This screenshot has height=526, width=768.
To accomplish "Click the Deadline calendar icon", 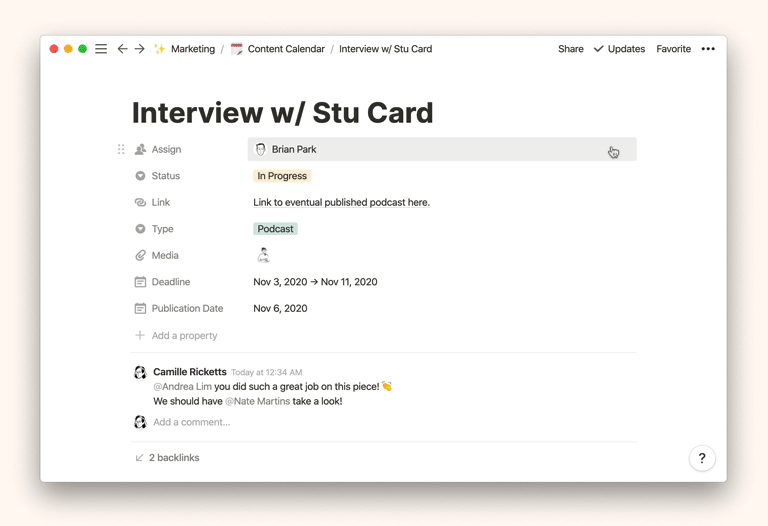I will click(140, 282).
